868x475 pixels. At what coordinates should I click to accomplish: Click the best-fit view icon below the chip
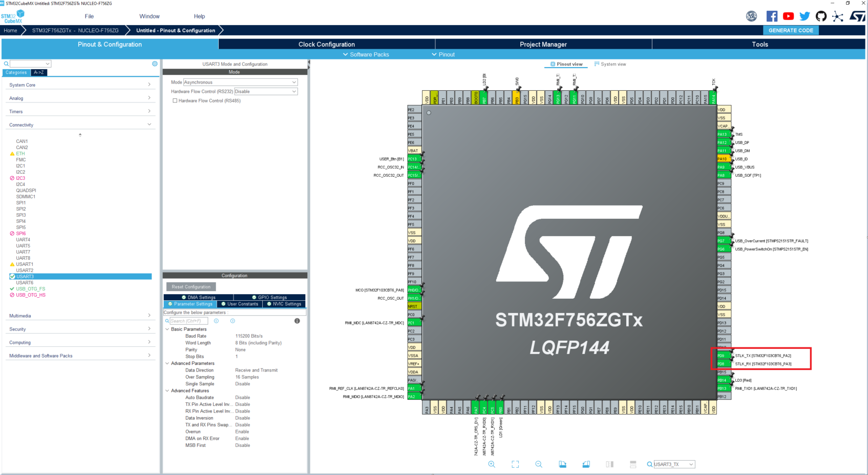click(x=515, y=464)
